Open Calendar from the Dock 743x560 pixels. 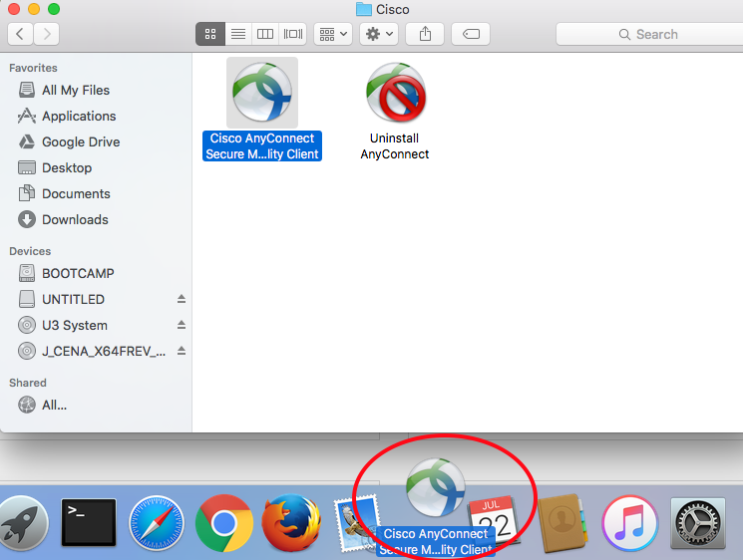(x=495, y=520)
